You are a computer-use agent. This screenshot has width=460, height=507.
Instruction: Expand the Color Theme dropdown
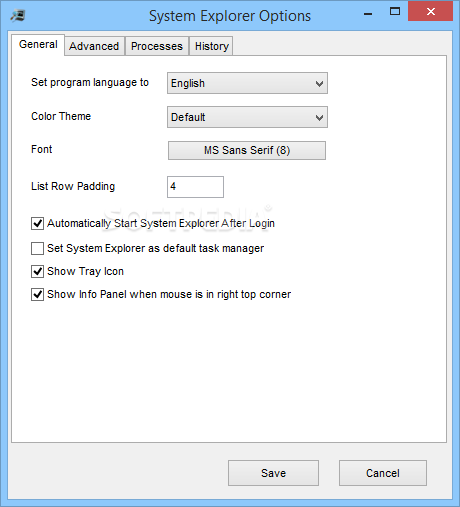247,117
